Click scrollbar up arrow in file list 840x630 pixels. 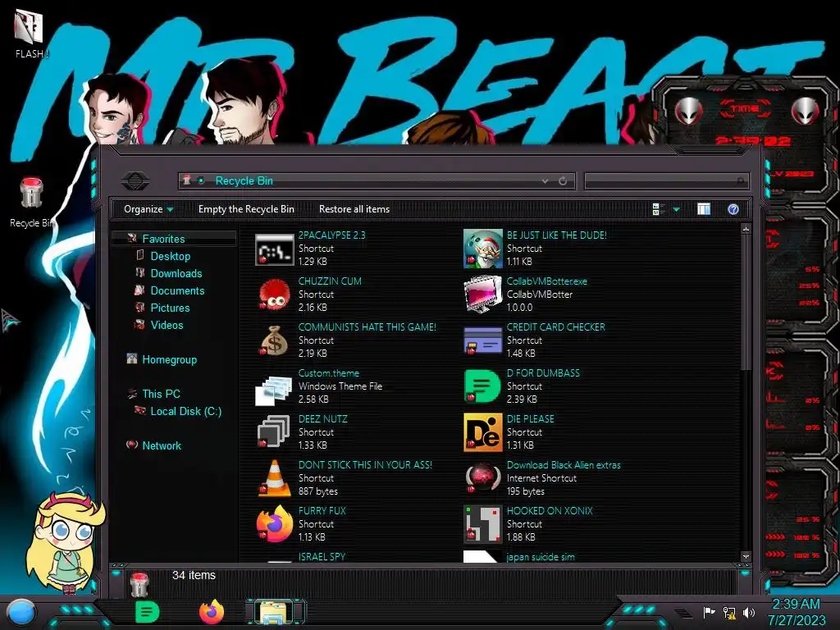[745, 230]
